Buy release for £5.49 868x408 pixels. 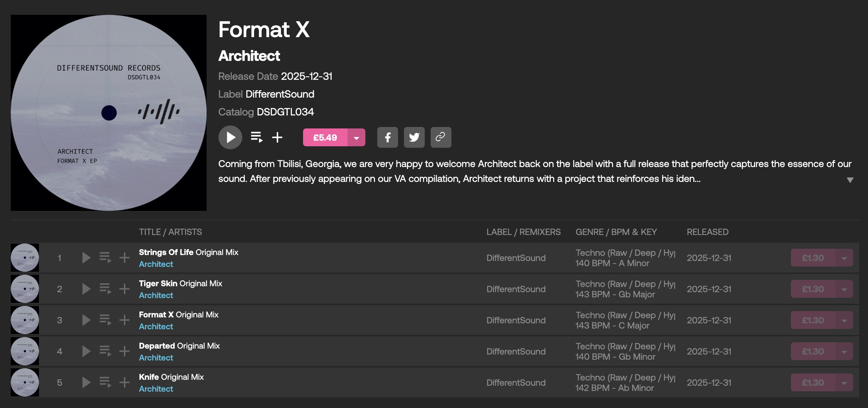click(x=325, y=138)
